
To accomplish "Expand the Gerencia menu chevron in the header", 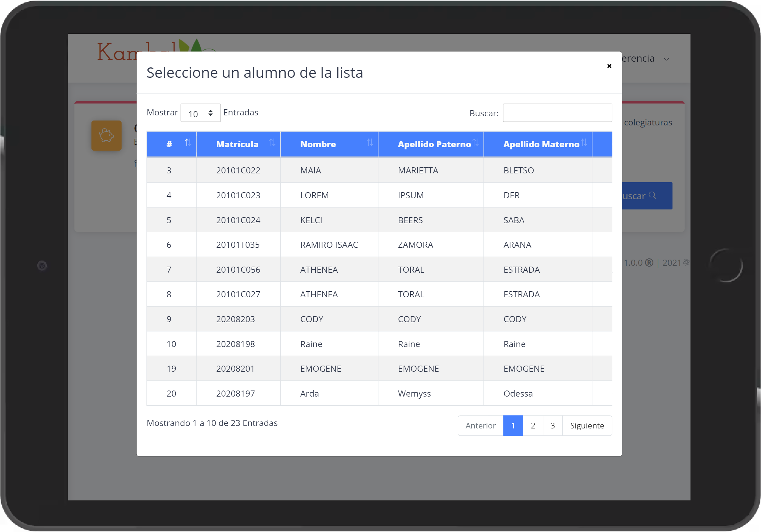I will coord(666,59).
